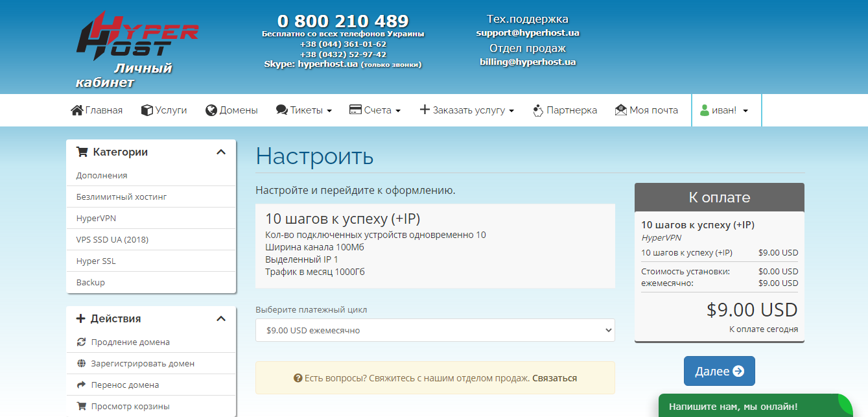Click the credit card icon beside Счета
The image size is (868, 417).
355,110
